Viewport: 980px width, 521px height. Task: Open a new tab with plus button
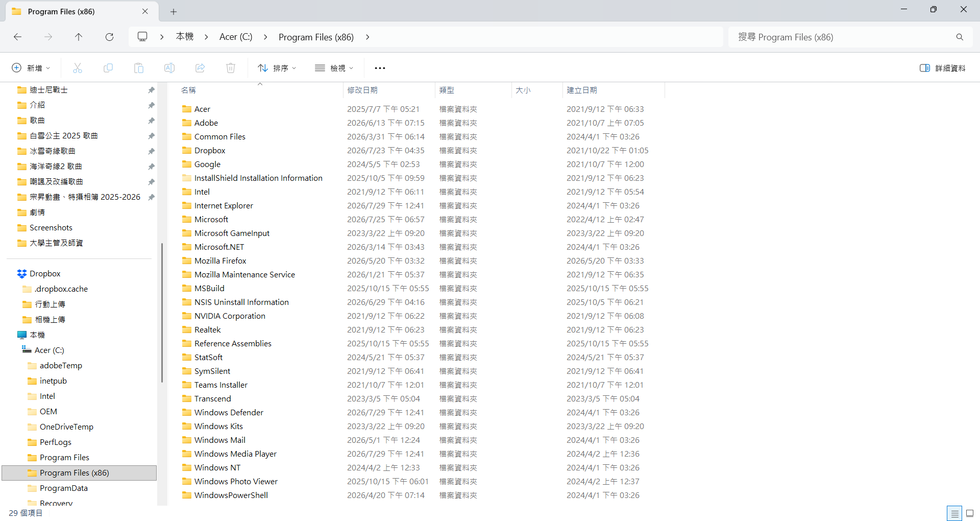click(x=174, y=11)
